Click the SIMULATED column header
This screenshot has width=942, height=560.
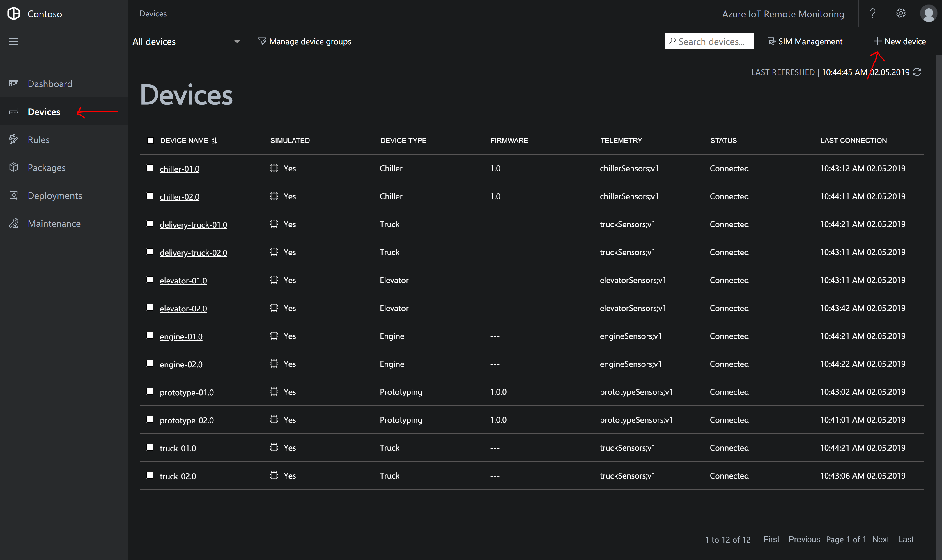click(290, 140)
